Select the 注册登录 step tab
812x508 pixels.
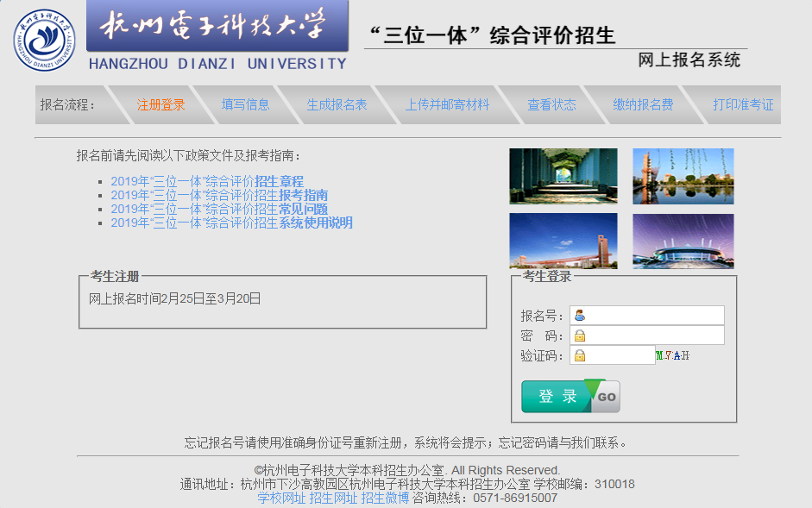point(161,105)
